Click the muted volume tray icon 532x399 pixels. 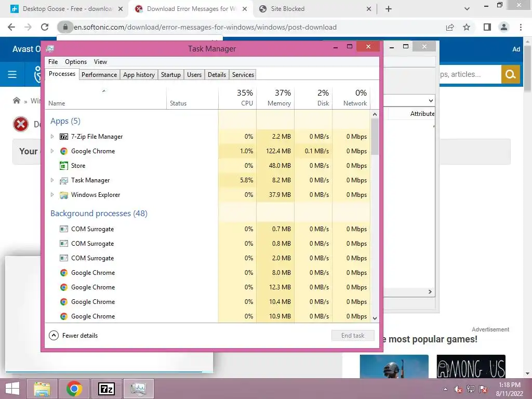click(458, 390)
